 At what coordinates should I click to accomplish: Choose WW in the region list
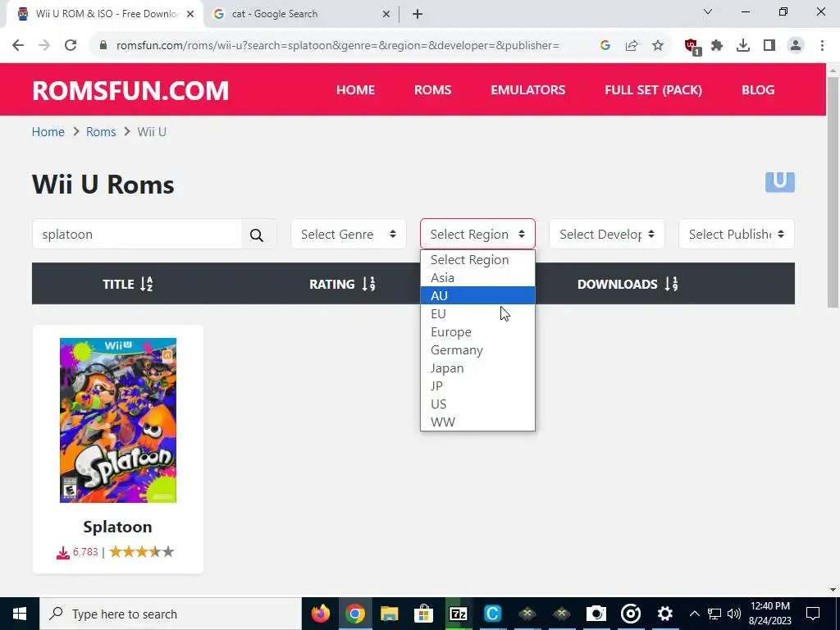click(478, 422)
